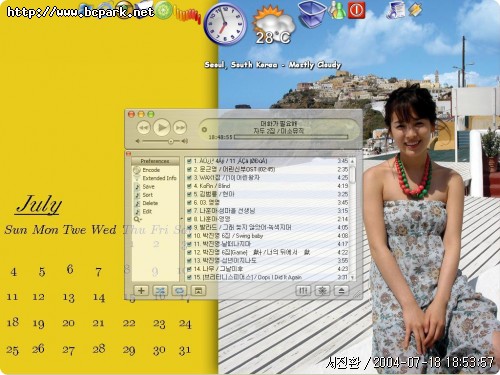Image resolution: width=500 pixels, height=375 pixels.
Task: Adjust the player volume slider knob
Action: [x=171, y=141]
